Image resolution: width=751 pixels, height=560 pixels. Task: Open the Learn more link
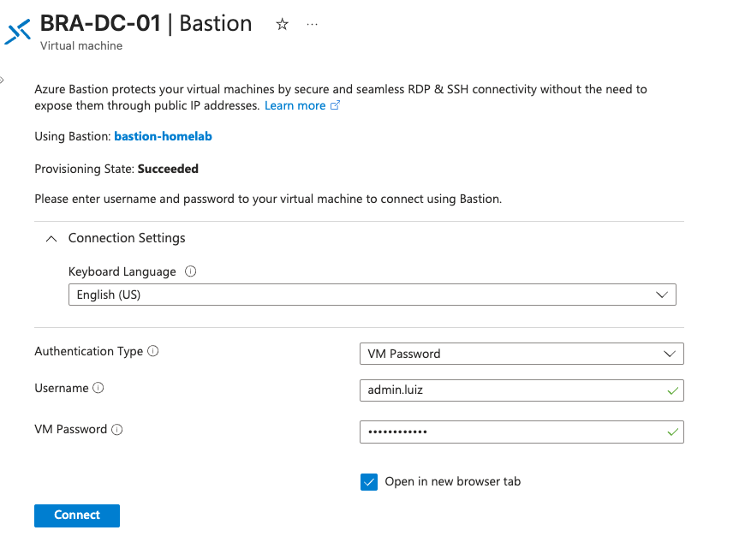(x=295, y=106)
